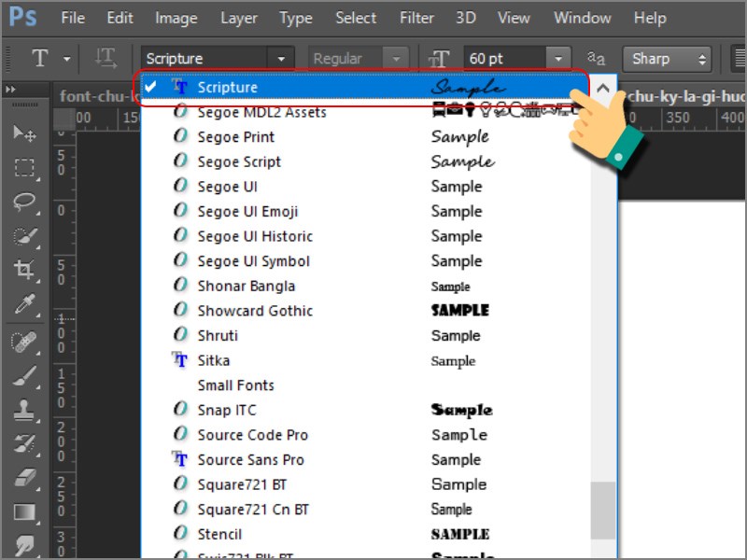Select the Lasso tool
Image resolution: width=747 pixels, height=560 pixels.
[24, 202]
